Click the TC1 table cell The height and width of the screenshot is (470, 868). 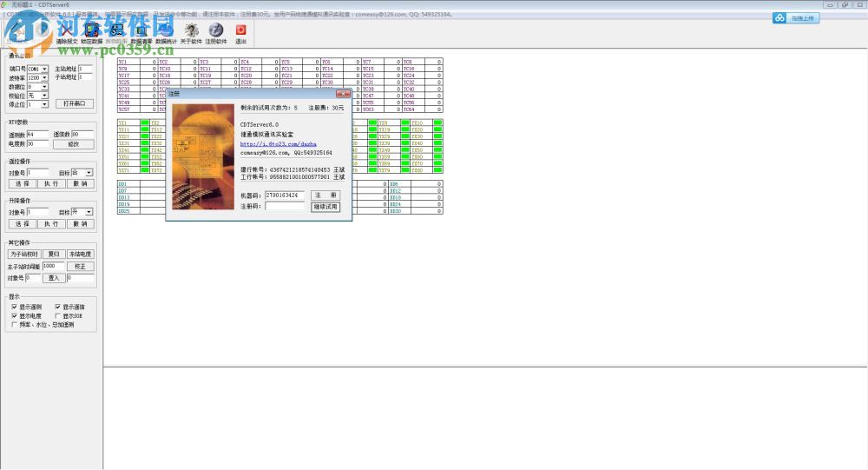click(128, 62)
